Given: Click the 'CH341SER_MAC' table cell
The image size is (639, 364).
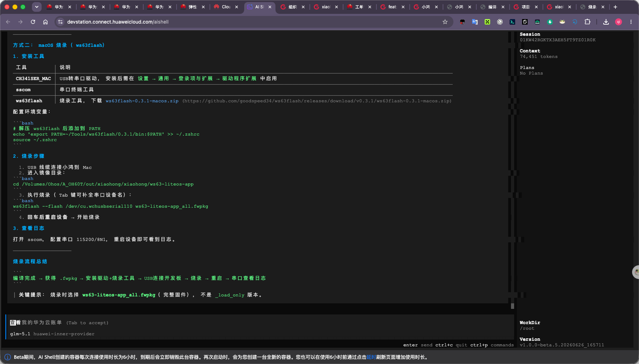Looking at the screenshot, I should coord(33,79).
